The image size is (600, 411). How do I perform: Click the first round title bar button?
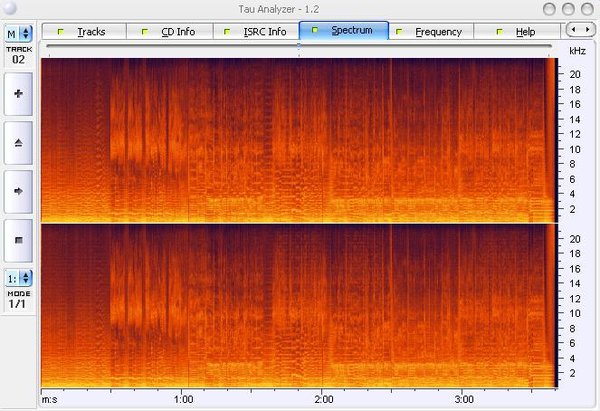click(549, 9)
